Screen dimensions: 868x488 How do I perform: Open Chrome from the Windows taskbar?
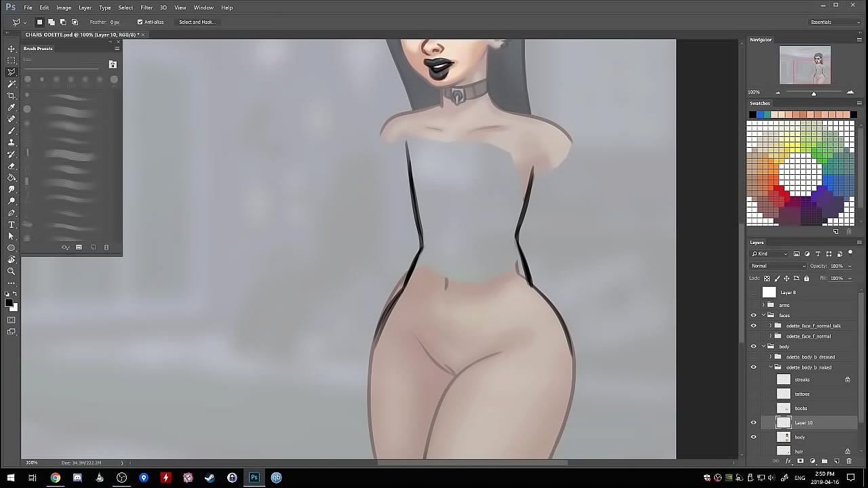click(55, 478)
